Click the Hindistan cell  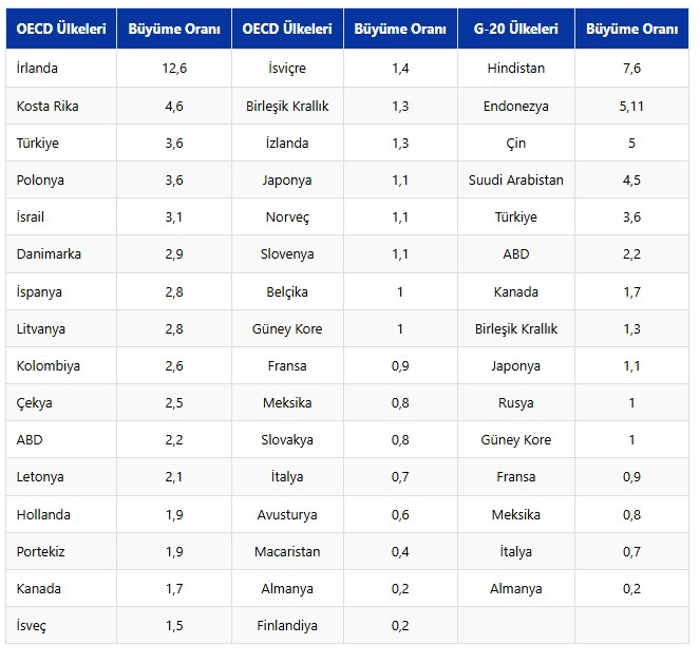[516, 68]
